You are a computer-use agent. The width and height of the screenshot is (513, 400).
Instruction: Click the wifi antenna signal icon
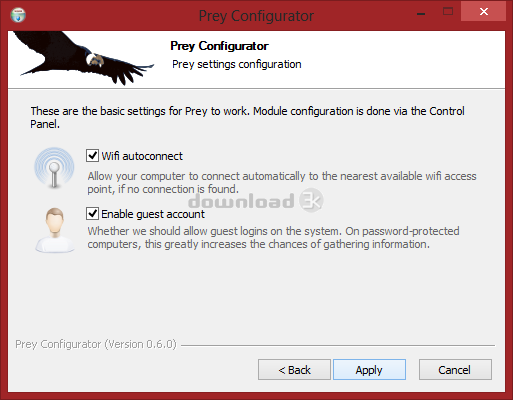point(54,168)
